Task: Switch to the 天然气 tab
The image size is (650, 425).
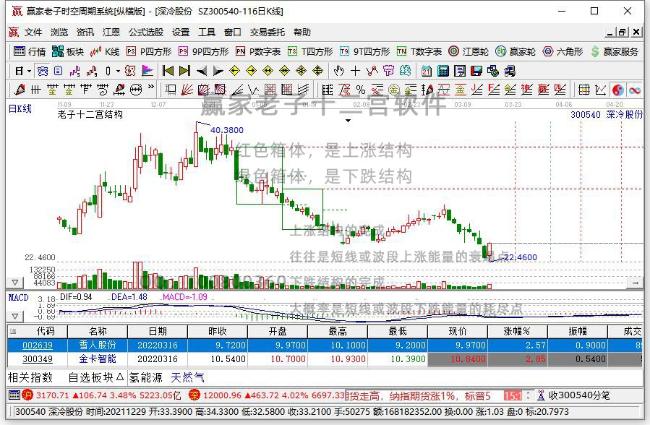Action: [188, 378]
